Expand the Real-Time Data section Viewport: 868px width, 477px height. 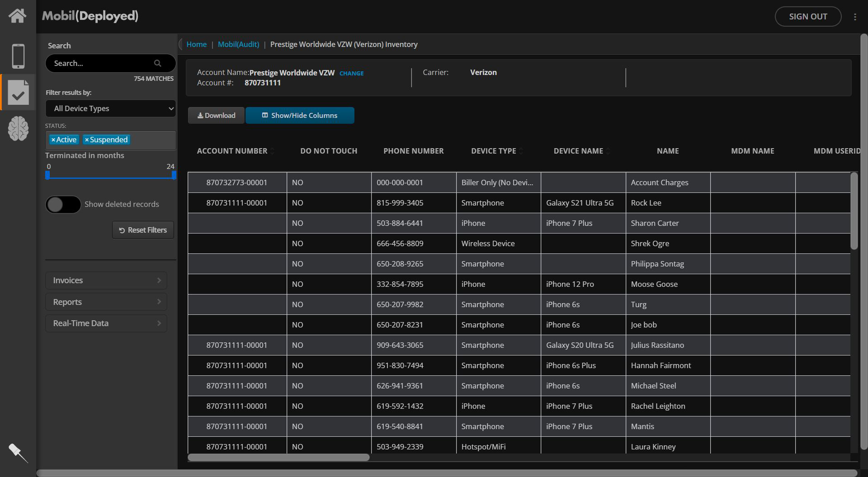106,323
